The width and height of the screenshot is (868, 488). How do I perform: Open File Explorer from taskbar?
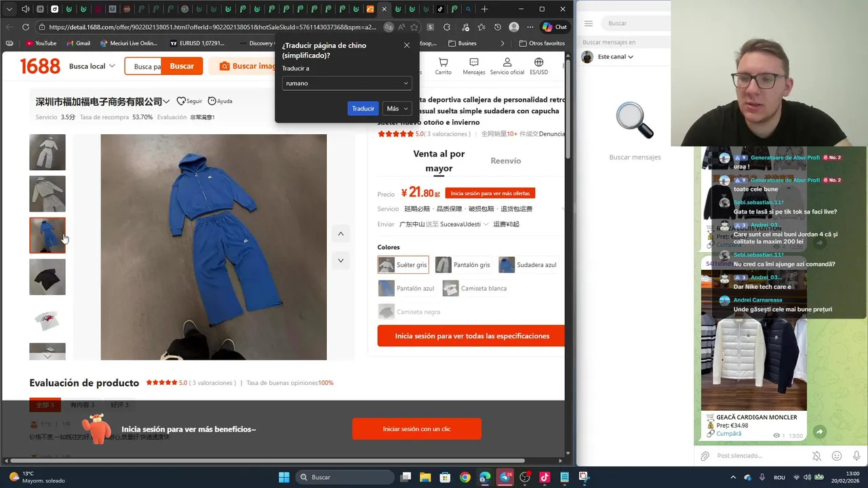[x=425, y=477]
